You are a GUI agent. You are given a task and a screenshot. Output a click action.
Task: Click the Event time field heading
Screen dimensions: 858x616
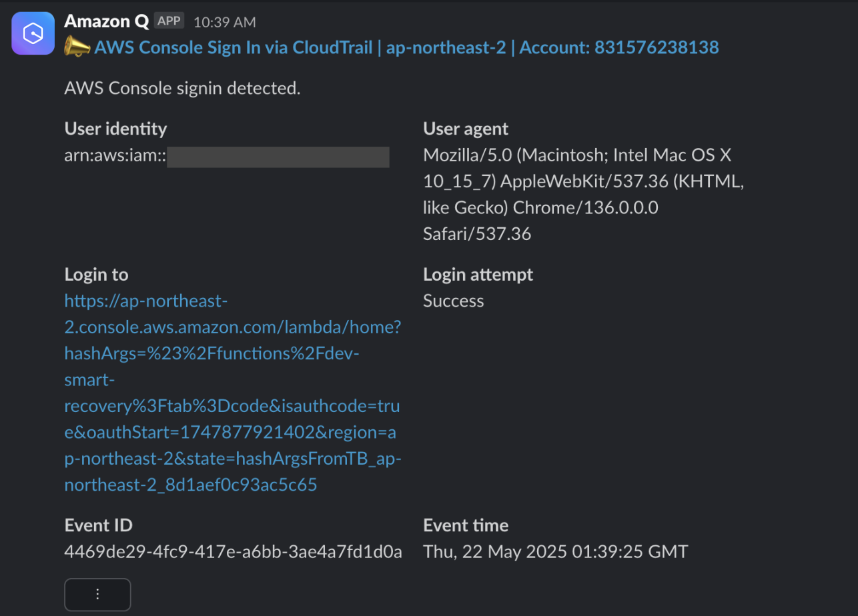(466, 525)
